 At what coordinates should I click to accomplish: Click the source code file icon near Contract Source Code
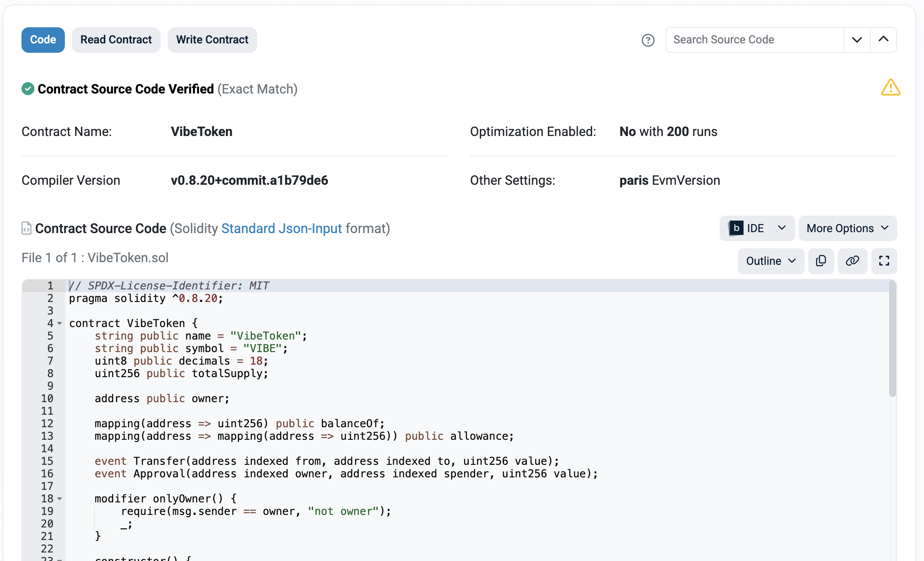pyautogui.click(x=26, y=228)
